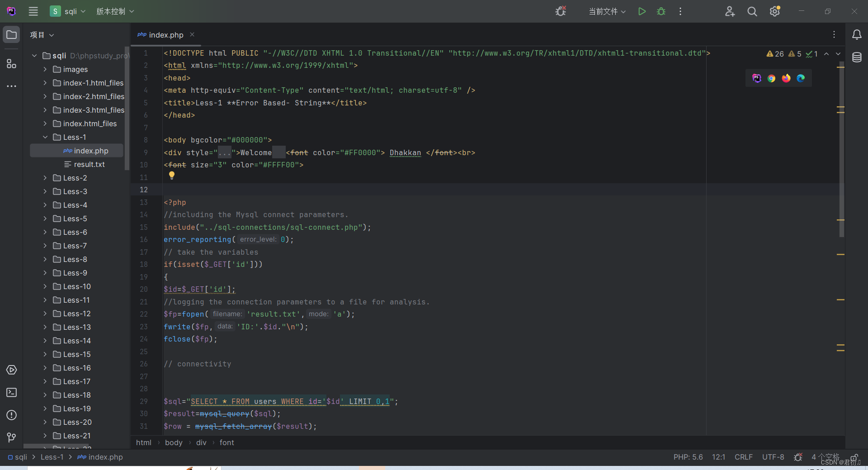Expand the images folder

[x=45, y=69]
